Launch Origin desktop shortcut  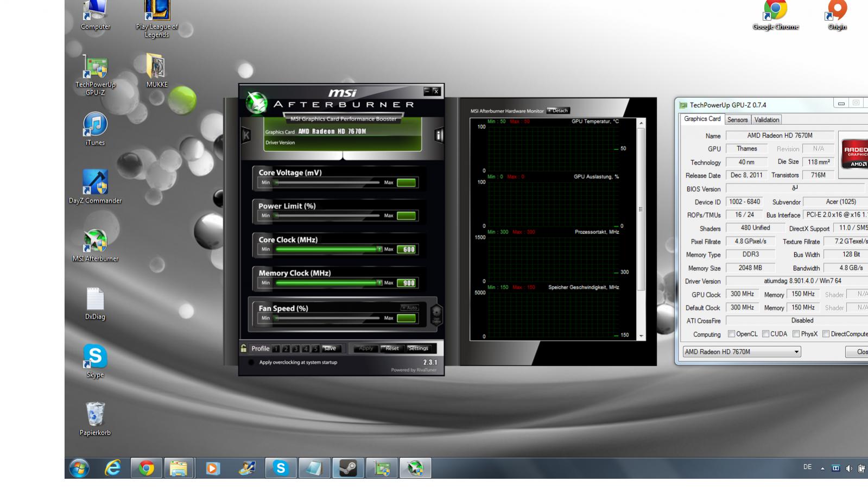tap(837, 15)
